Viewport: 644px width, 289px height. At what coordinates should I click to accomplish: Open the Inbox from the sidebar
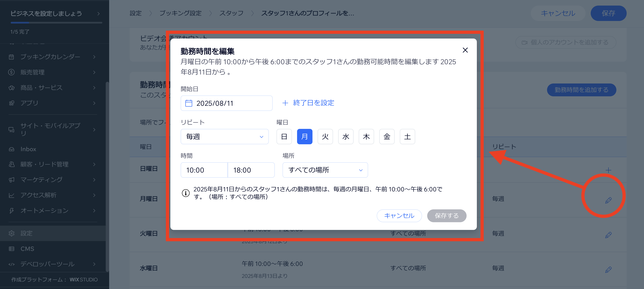(28, 149)
